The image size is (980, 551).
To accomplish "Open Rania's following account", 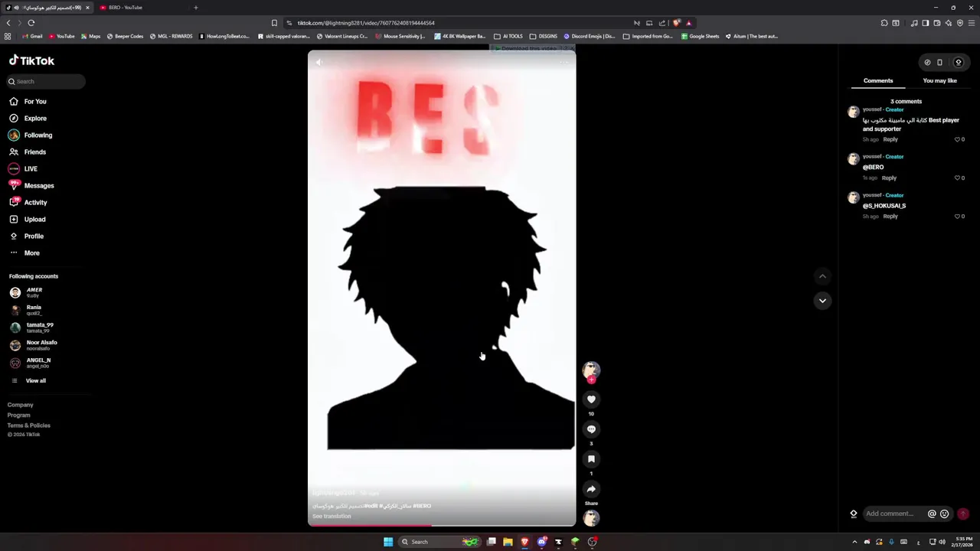I will click(25, 310).
